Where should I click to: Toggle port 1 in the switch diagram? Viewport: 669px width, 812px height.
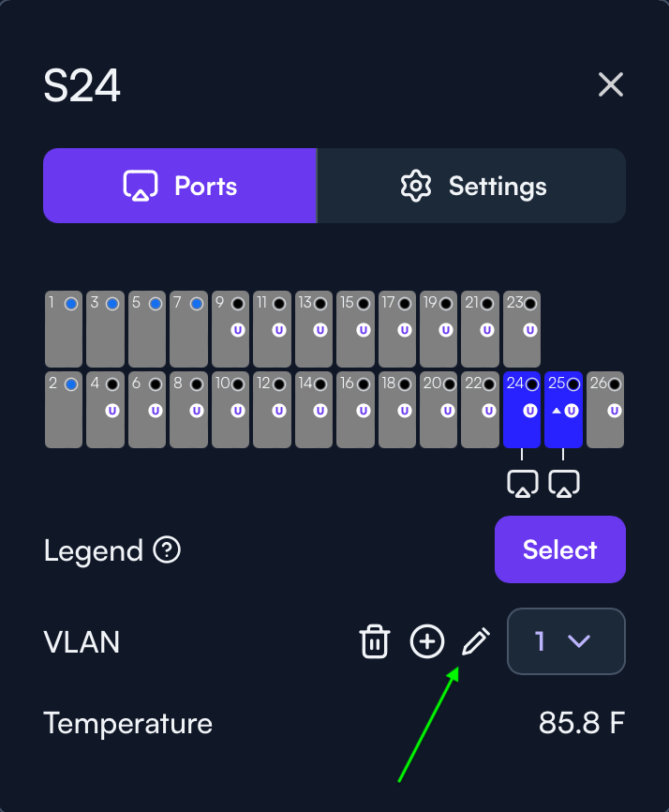click(x=64, y=329)
